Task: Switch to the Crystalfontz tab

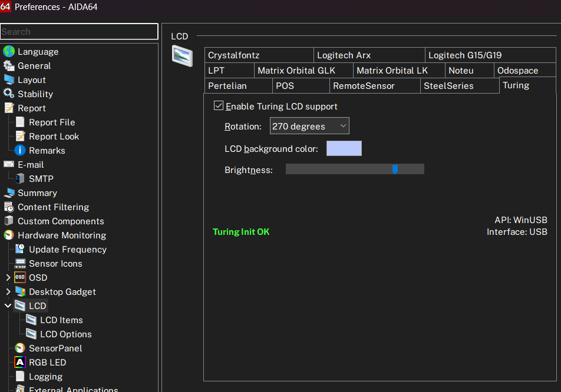Action: pyautogui.click(x=259, y=55)
